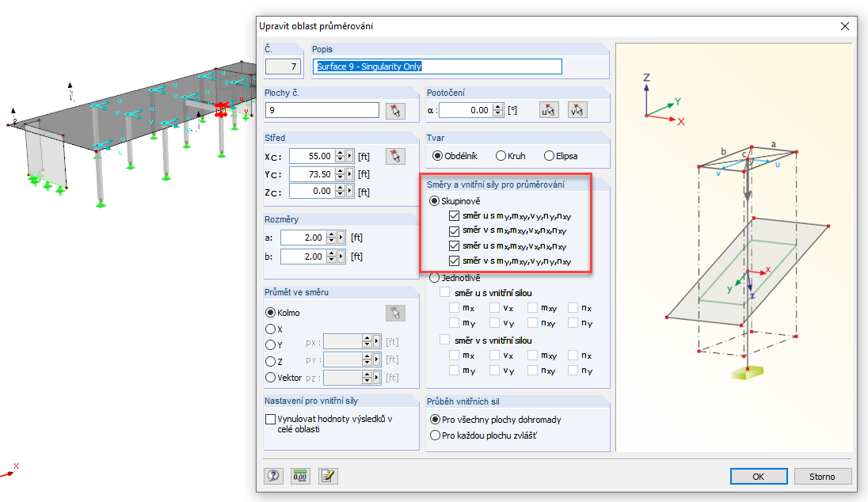Open dimension b flyout arrow
Viewport: 868px width, 502px height.
click(x=341, y=257)
